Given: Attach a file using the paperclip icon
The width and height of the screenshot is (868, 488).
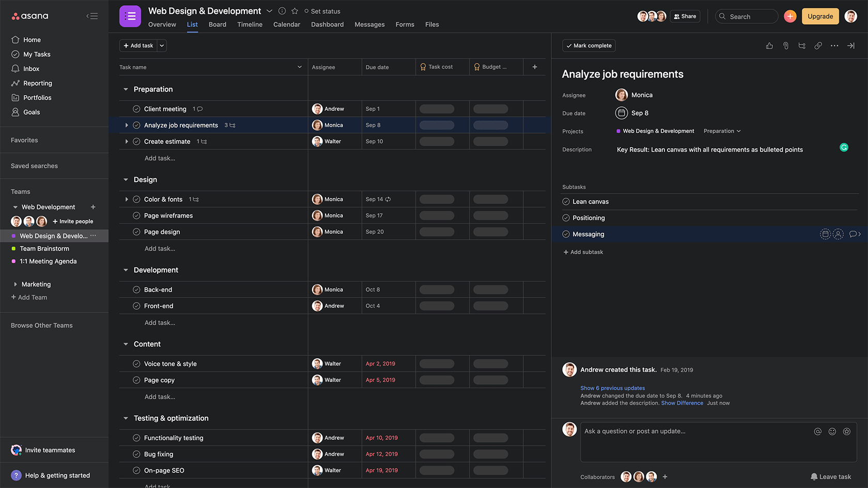Looking at the screenshot, I should (785, 45).
